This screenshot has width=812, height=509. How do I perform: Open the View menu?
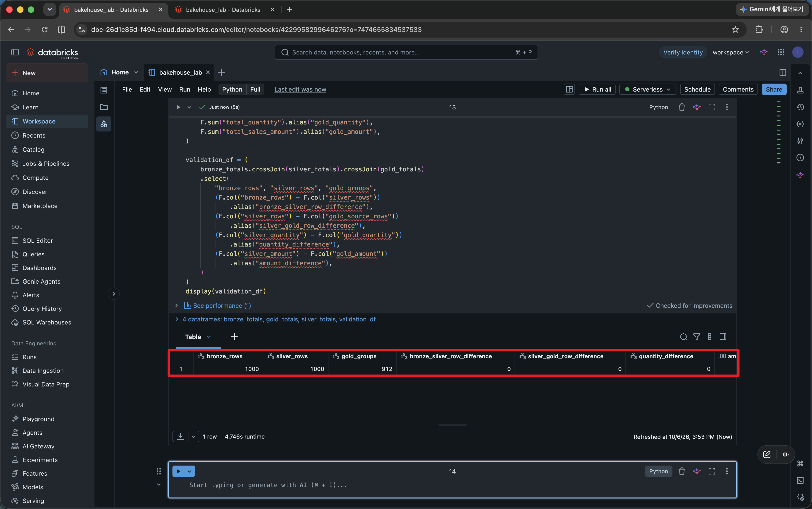pos(165,89)
